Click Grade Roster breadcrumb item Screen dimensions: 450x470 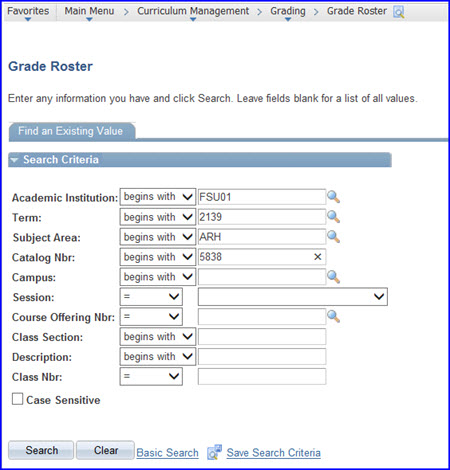357,11
